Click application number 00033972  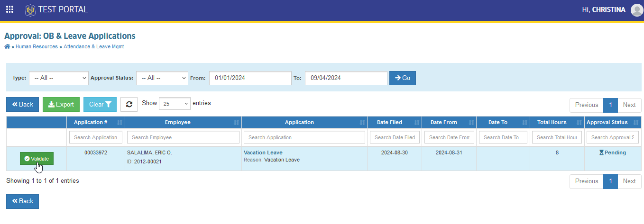pos(96,153)
